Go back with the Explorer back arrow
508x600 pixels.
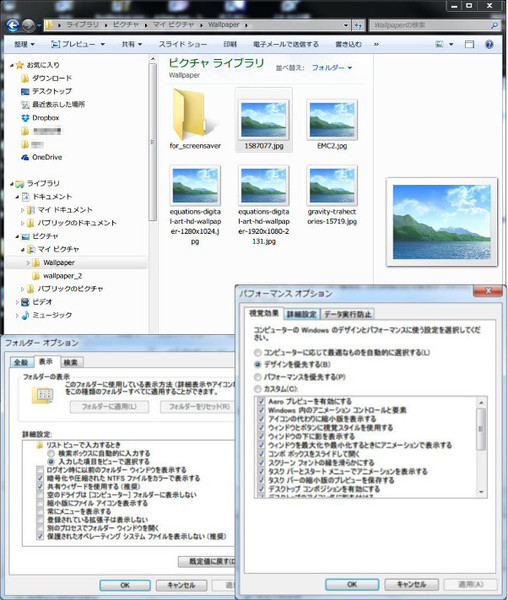(13, 26)
